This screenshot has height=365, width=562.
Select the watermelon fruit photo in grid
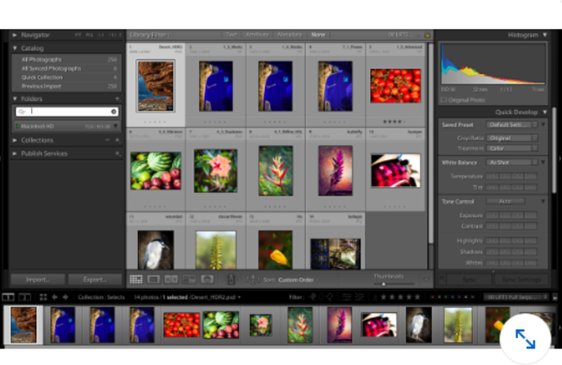pos(156,171)
